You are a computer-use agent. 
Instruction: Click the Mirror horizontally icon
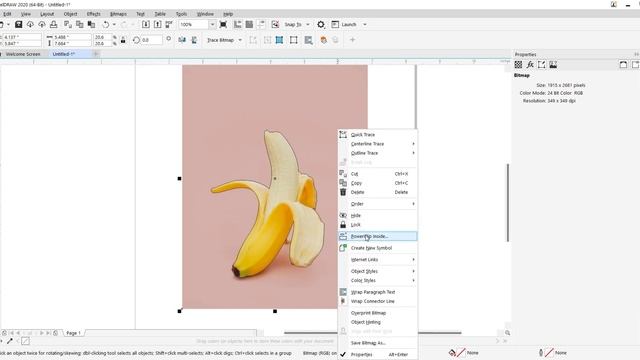[182, 40]
